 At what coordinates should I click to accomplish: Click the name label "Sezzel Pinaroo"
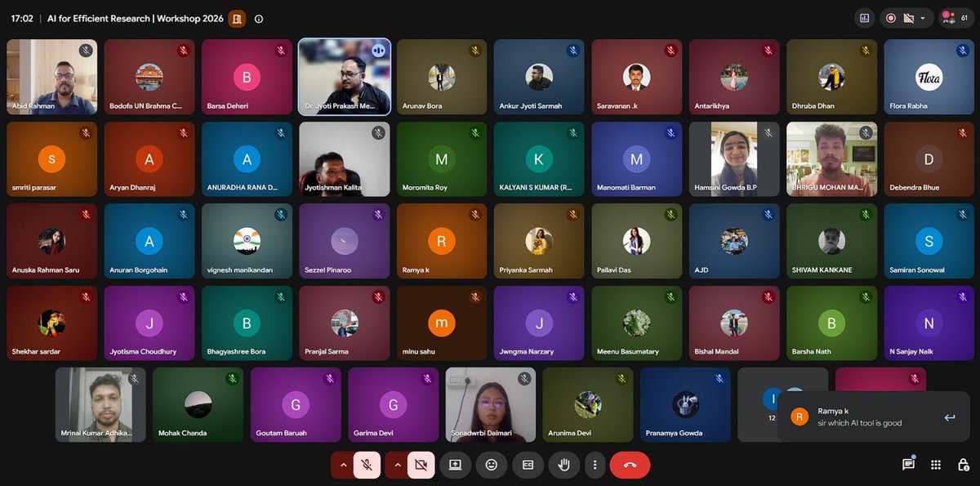327,270
